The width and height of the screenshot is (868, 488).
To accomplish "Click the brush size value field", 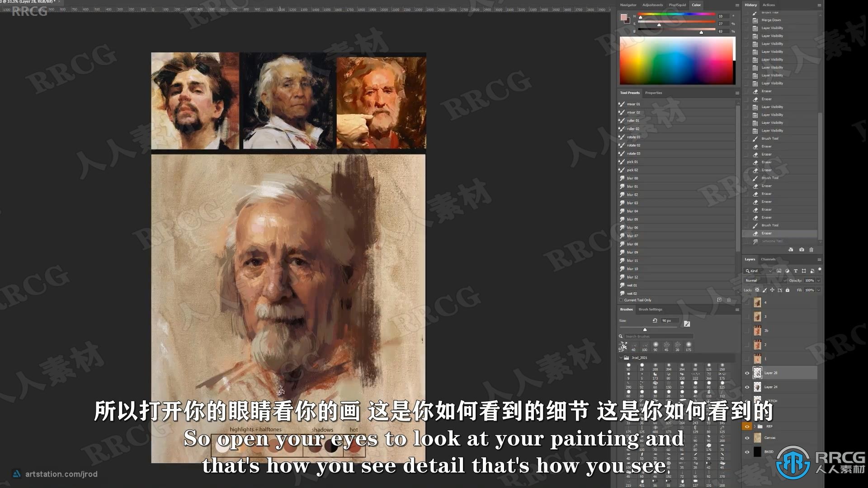I will 670,320.
